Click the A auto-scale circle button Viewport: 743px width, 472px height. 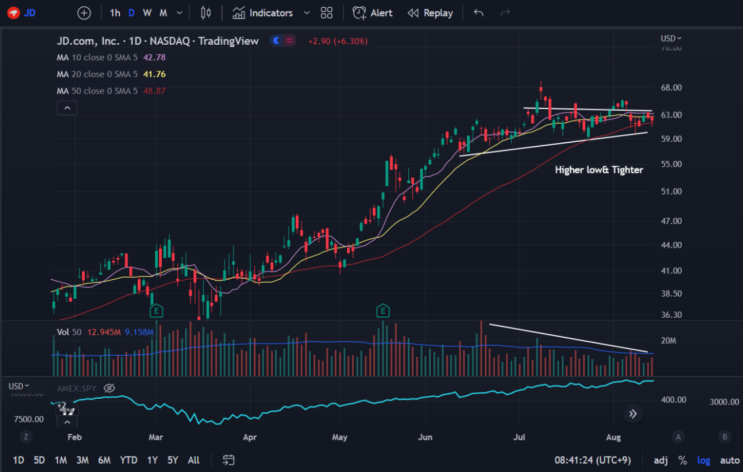coord(678,437)
